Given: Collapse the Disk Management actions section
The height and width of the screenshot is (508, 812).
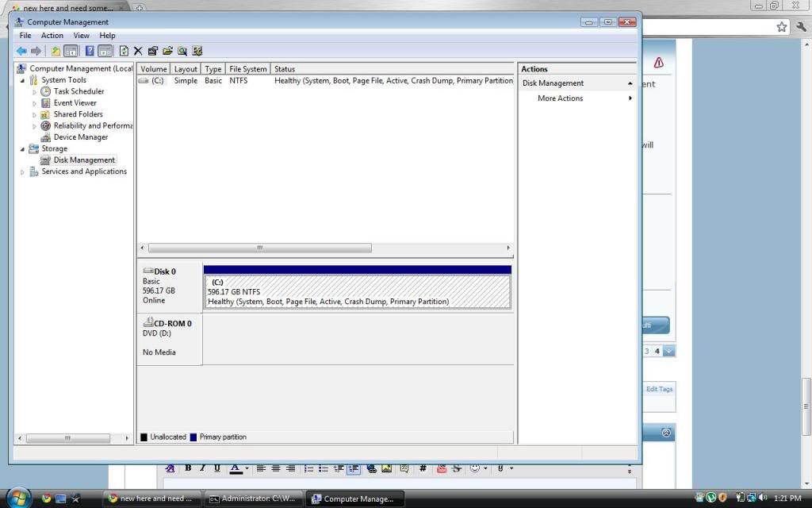Looking at the screenshot, I should 630,83.
